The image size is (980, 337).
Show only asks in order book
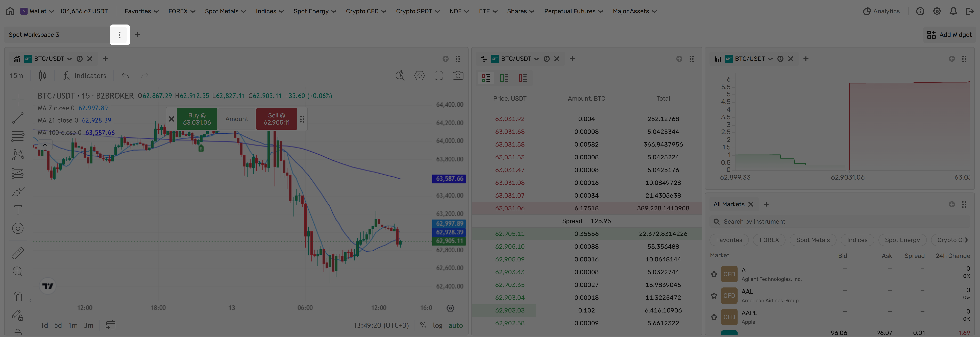523,78
